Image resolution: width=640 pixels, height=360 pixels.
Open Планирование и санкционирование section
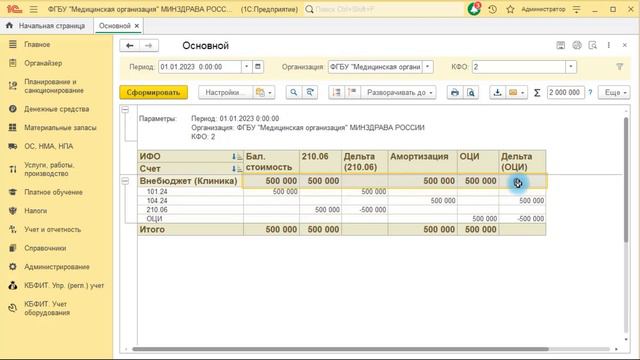[x=54, y=86]
